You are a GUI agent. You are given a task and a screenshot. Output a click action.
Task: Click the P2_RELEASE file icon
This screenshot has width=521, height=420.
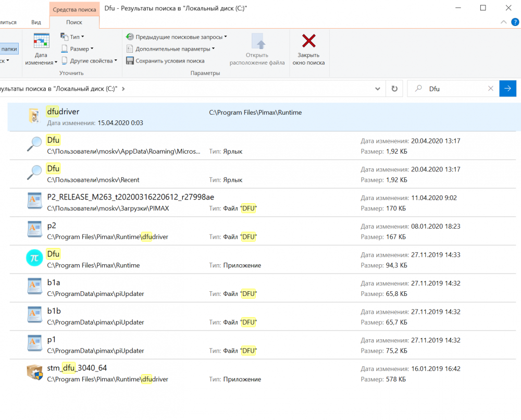34,201
